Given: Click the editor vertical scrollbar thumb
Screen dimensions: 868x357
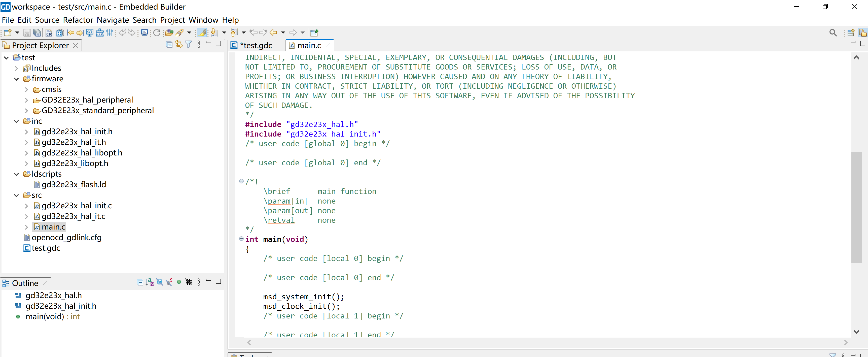Looking at the screenshot, I should (856, 207).
